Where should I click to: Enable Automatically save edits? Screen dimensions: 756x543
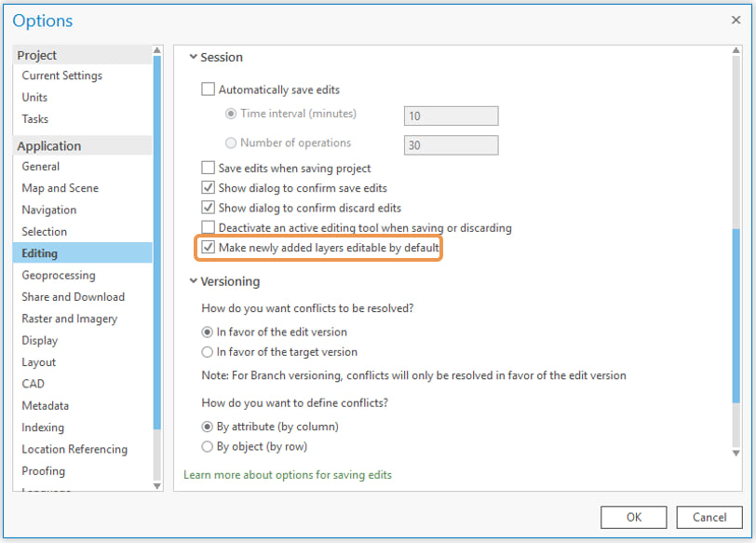pyautogui.click(x=208, y=88)
